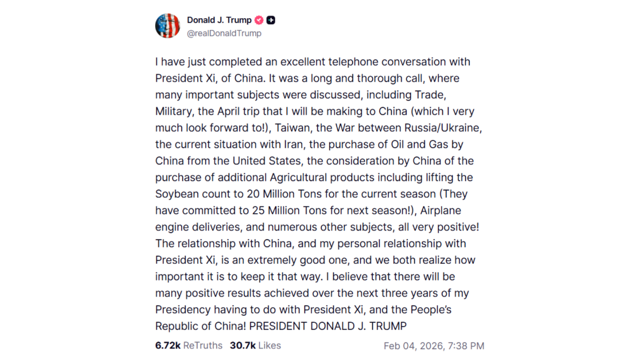644x362 pixels.
Task: View the 30.7k Likes list
Action: tap(255, 345)
